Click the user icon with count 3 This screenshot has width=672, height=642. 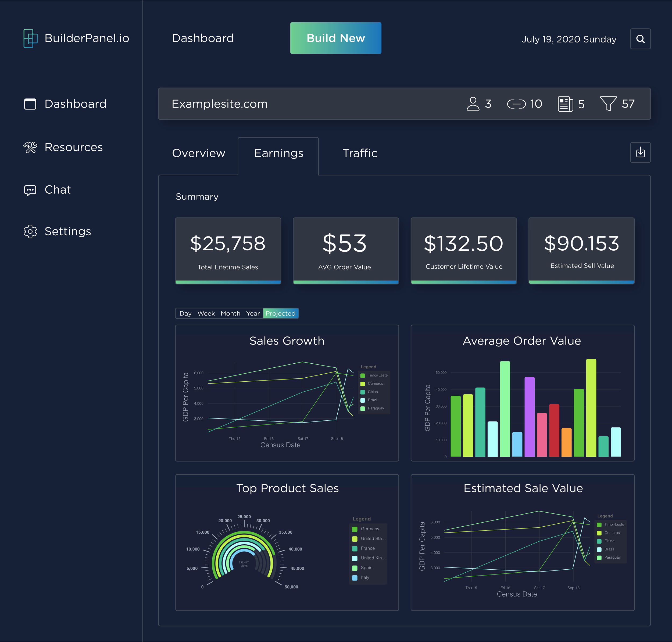(x=473, y=104)
